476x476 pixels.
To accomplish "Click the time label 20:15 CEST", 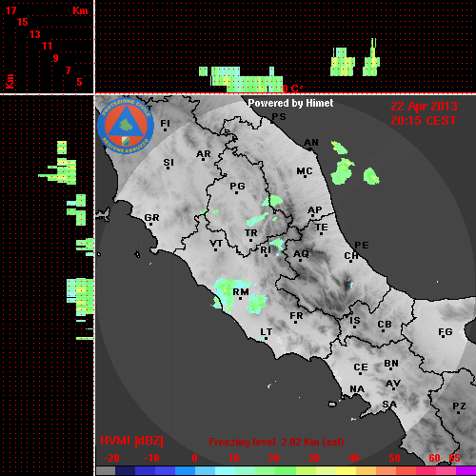I will [x=424, y=121].
